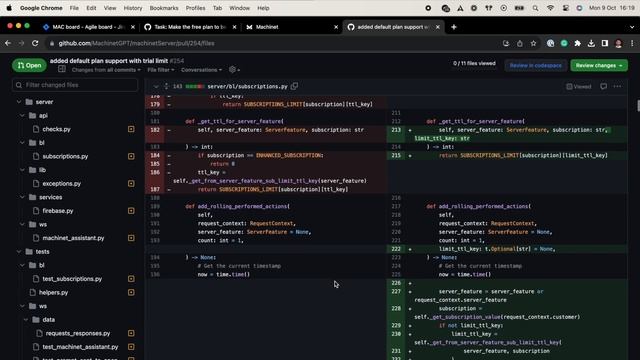The width and height of the screenshot is (640, 360).
Task: Click the Chrome back navigation arrow
Action: point(8,43)
